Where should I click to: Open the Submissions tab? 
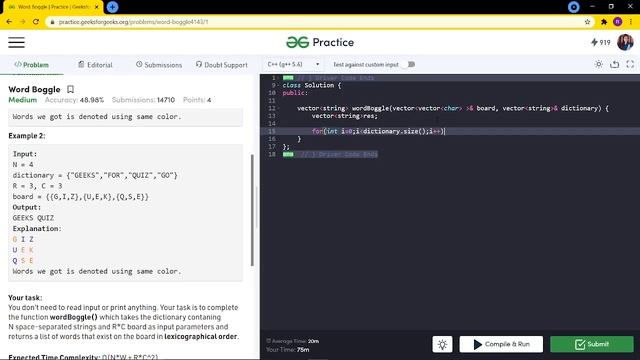[x=159, y=65]
